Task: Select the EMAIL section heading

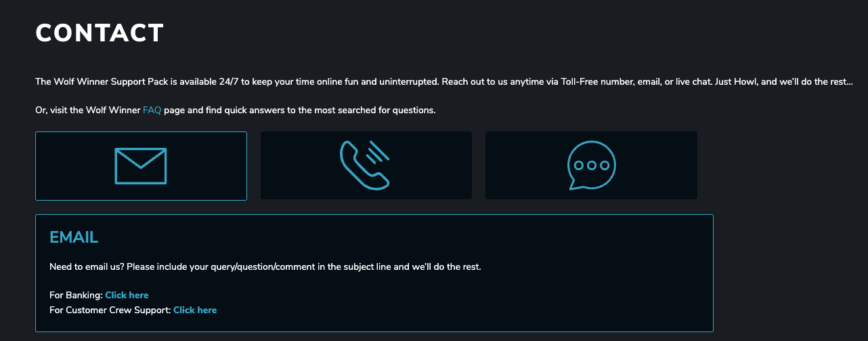Action: [x=74, y=237]
